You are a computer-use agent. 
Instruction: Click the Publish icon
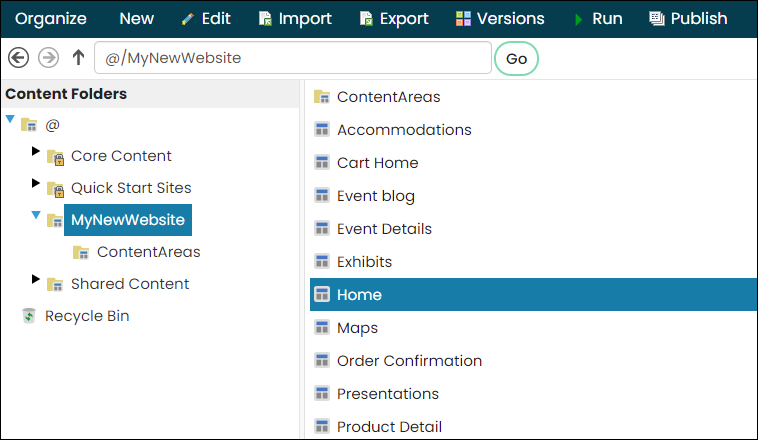click(x=656, y=18)
